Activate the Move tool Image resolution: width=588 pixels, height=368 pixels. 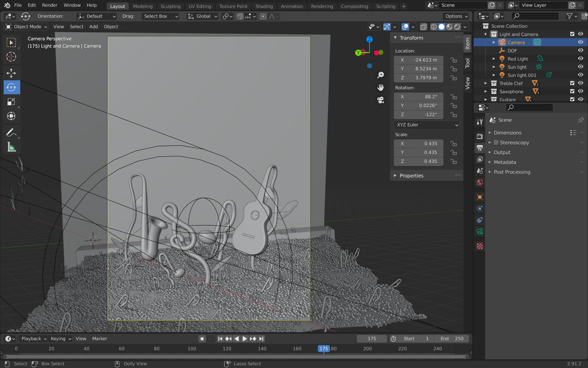[11, 73]
